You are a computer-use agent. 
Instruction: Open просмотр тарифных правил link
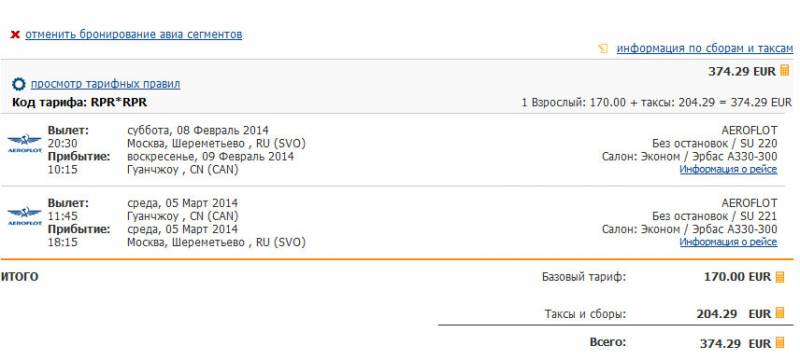[x=105, y=84]
